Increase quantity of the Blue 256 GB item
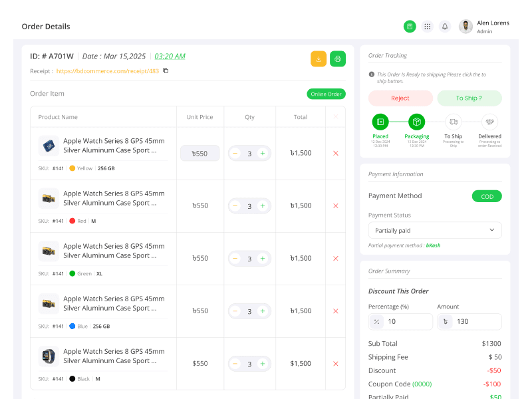 (263, 311)
